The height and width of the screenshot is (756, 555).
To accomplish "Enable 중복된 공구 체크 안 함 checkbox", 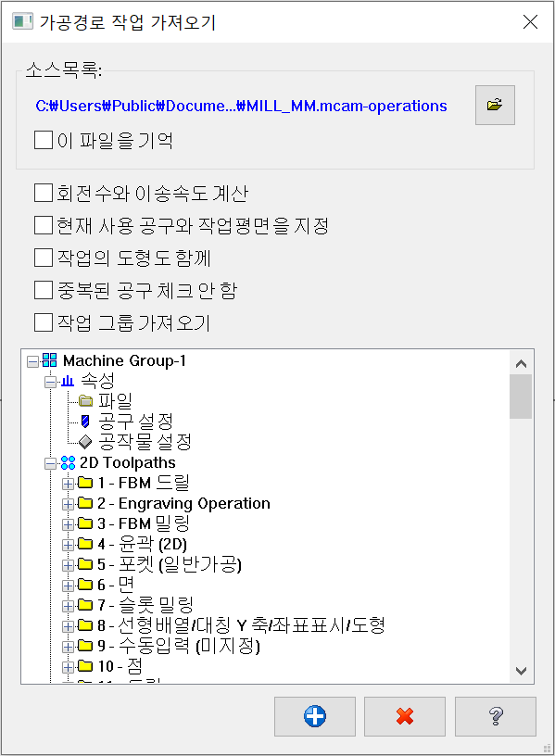I will [44, 290].
